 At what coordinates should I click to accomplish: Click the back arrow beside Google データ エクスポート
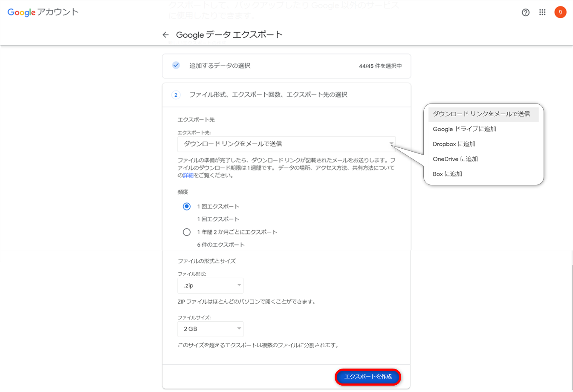[166, 35]
